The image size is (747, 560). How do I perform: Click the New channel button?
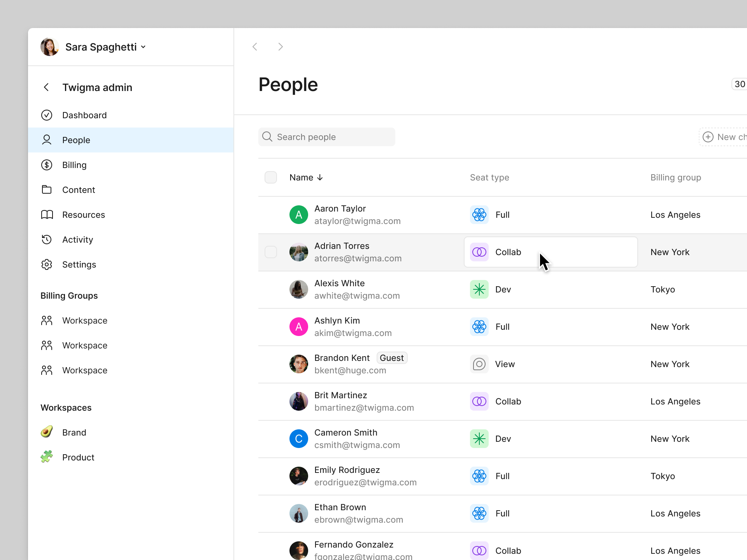coord(725,136)
